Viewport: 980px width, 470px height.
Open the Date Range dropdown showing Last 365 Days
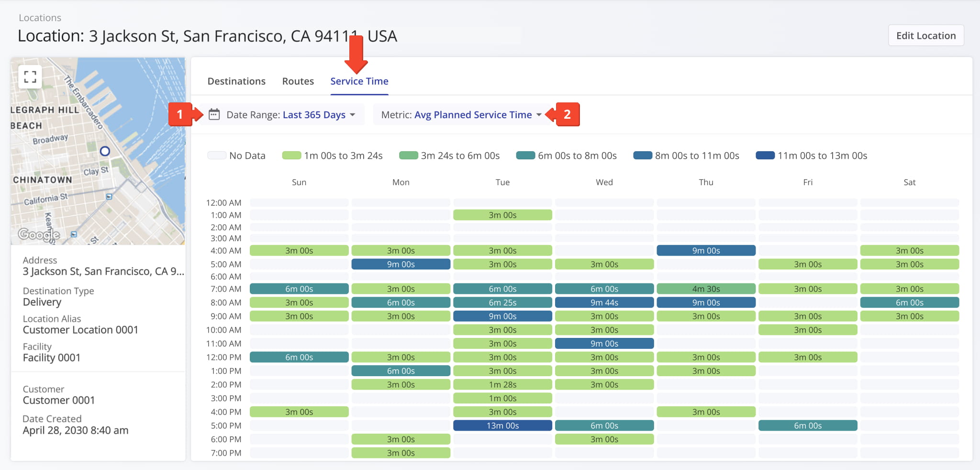[314, 114]
